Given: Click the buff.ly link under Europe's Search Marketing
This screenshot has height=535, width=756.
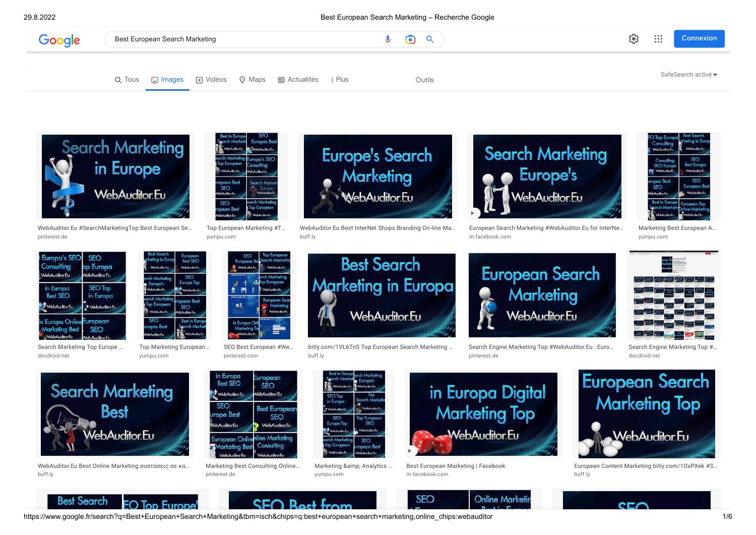Looking at the screenshot, I should (x=308, y=236).
